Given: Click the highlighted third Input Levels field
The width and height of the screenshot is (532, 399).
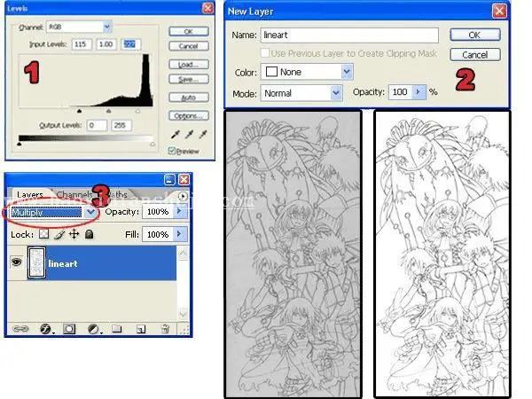Looking at the screenshot, I should (x=130, y=44).
